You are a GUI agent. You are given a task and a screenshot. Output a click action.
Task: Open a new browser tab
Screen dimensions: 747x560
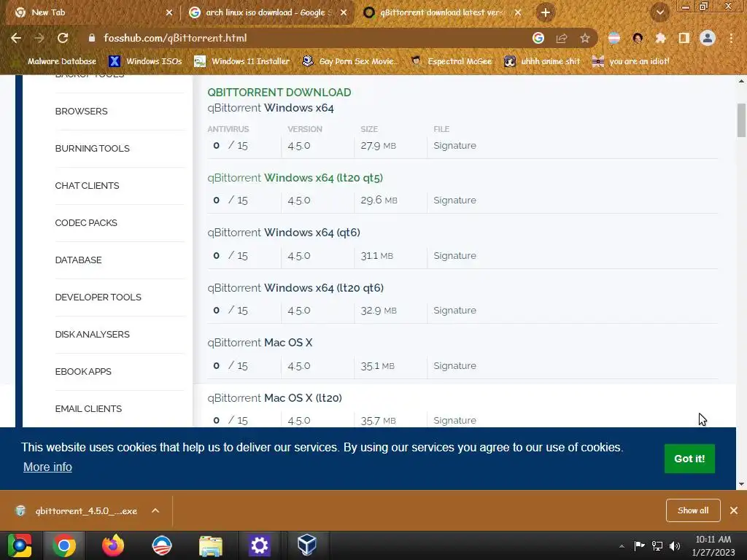point(546,12)
